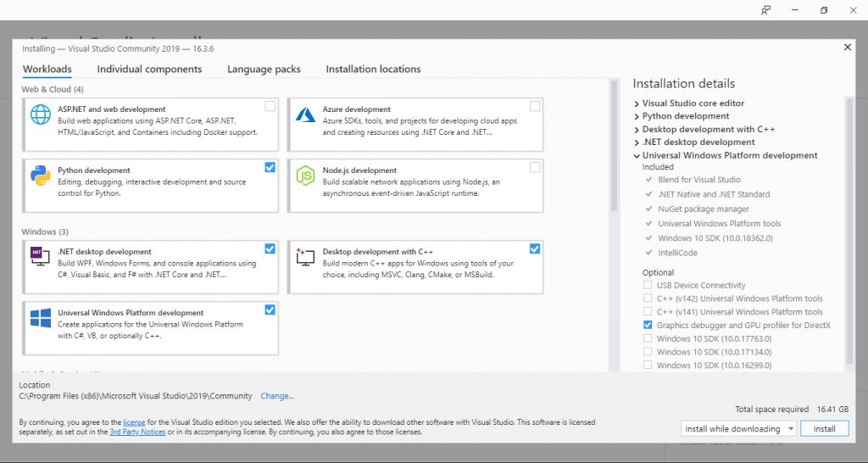Click the NuGet package manager item

click(x=703, y=209)
